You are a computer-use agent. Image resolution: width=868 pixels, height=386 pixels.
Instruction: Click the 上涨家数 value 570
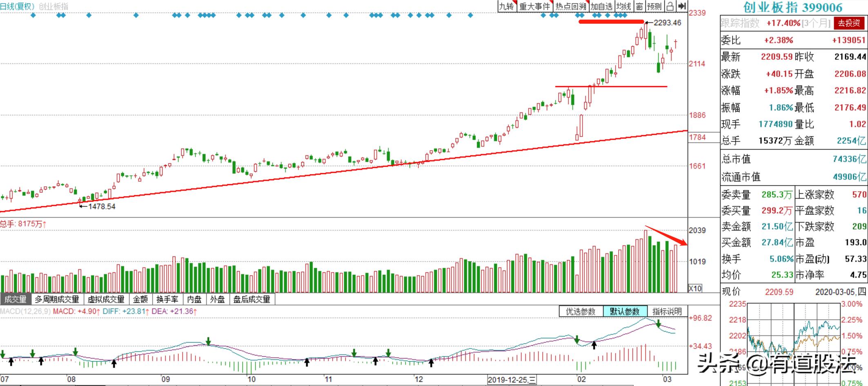pyautogui.click(x=859, y=195)
